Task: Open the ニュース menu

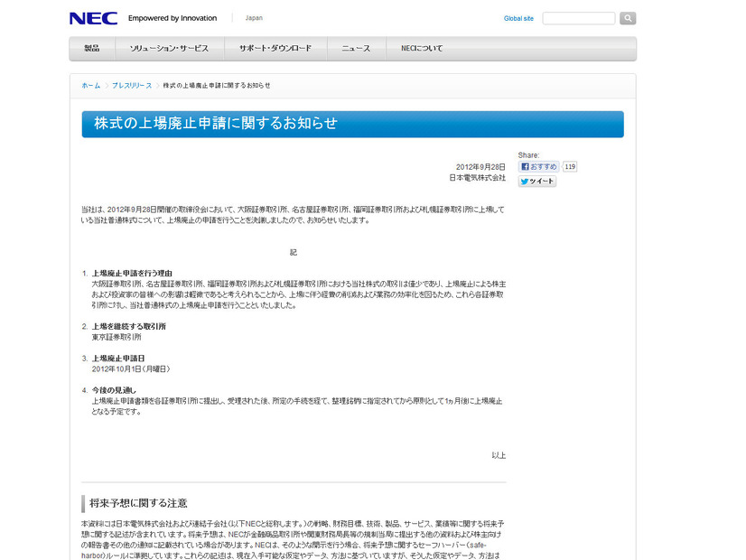Action: (x=356, y=49)
